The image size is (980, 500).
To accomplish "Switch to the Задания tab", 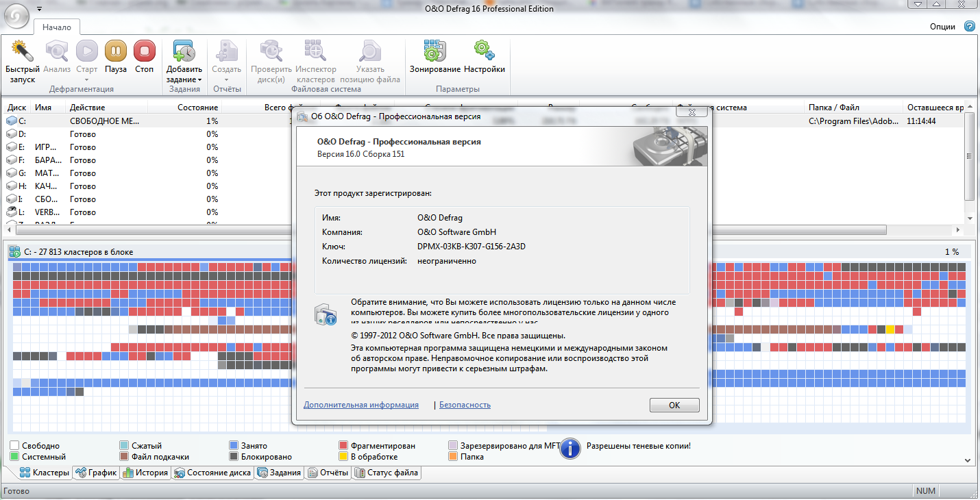I will (279, 473).
